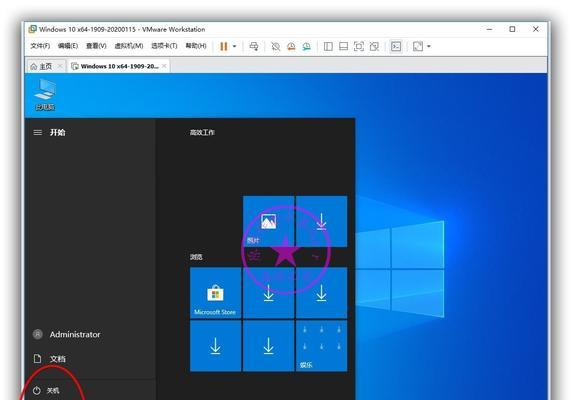The height and width of the screenshot is (400, 572).
Task: Pause the virtual machine with the pause icon
Action: coord(224,46)
